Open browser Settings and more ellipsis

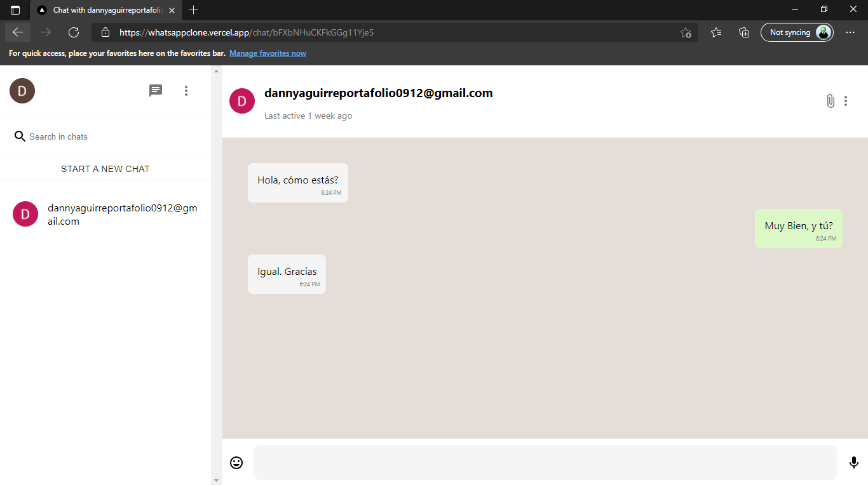pos(850,32)
